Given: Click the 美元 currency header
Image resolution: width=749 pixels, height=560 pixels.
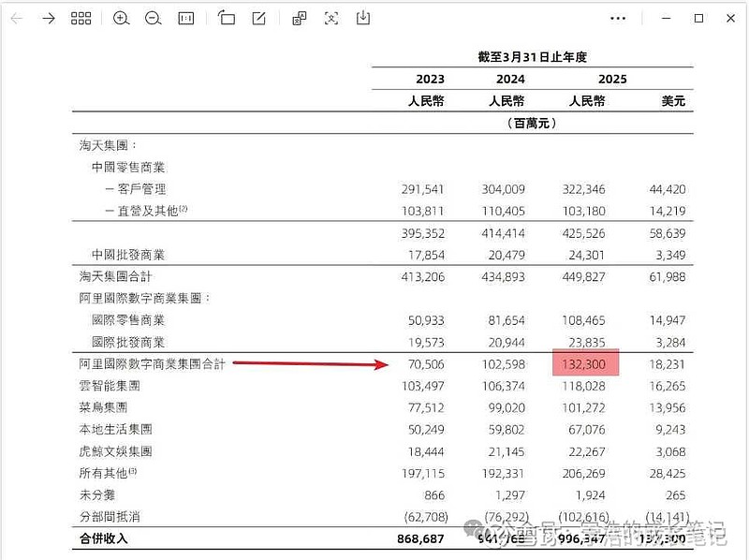Looking at the screenshot, I should click(x=673, y=101).
